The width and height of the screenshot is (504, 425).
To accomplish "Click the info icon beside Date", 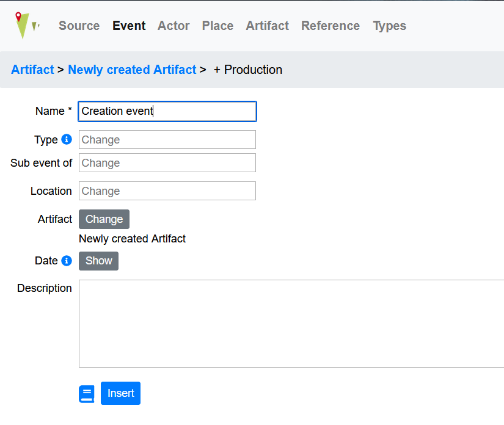I will pyautogui.click(x=67, y=261).
